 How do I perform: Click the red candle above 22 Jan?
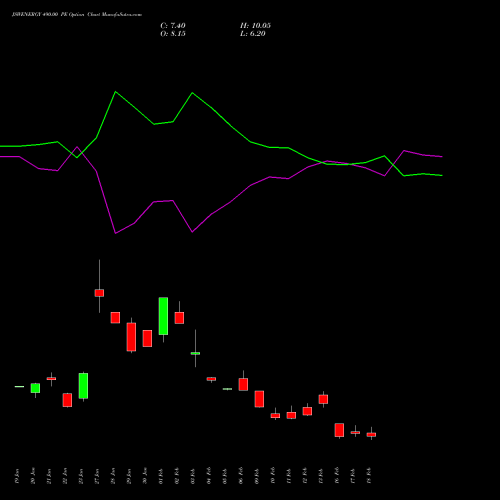tap(67, 400)
